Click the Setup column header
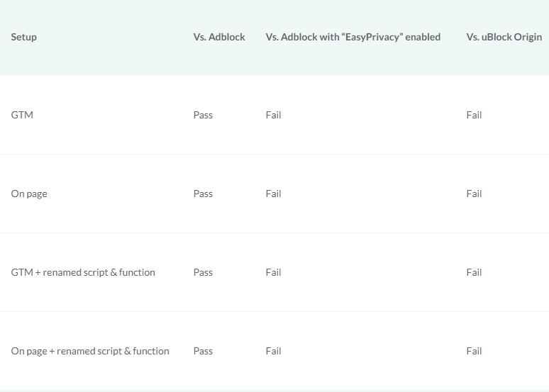549x392 pixels. point(24,37)
